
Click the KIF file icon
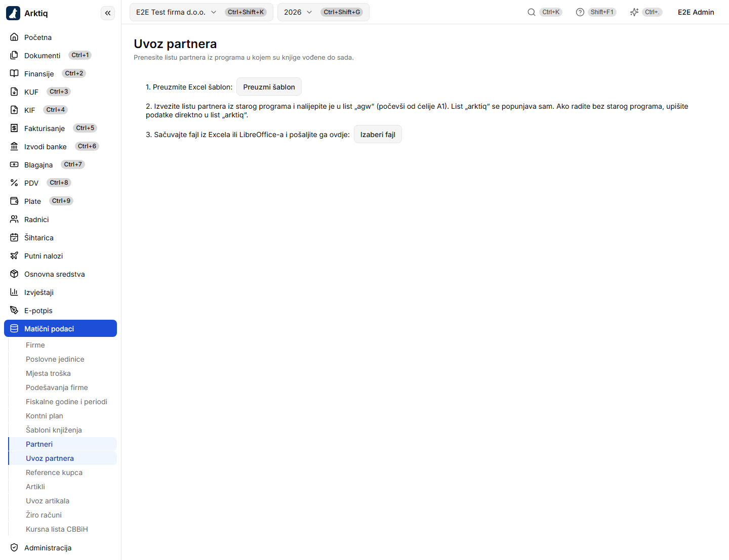pyautogui.click(x=14, y=110)
